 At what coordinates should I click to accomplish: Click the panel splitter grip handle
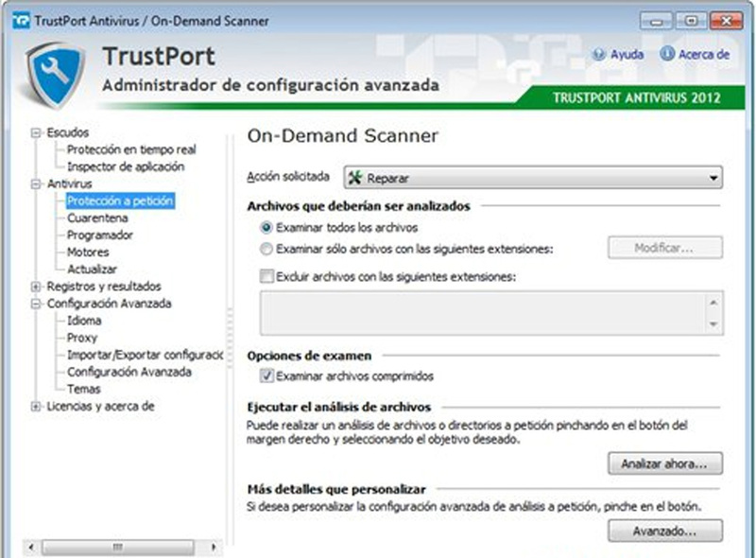coord(230,338)
